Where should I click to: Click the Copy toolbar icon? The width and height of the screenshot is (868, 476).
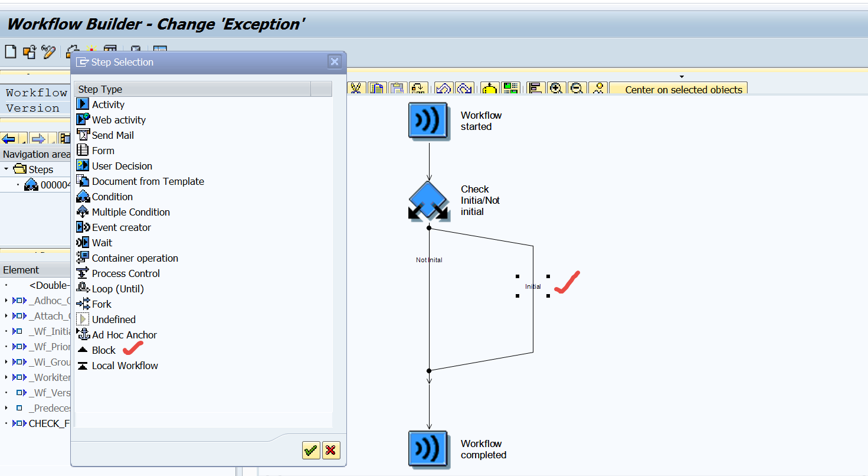(x=377, y=87)
